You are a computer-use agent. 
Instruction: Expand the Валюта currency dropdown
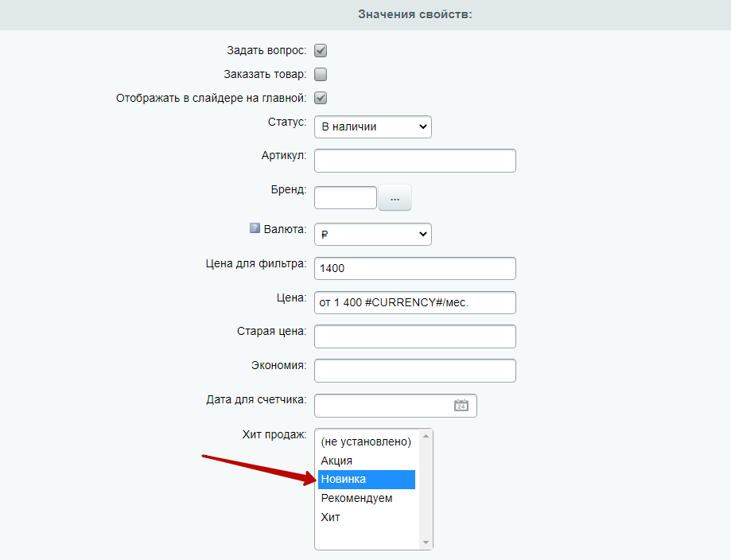[x=373, y=234]
